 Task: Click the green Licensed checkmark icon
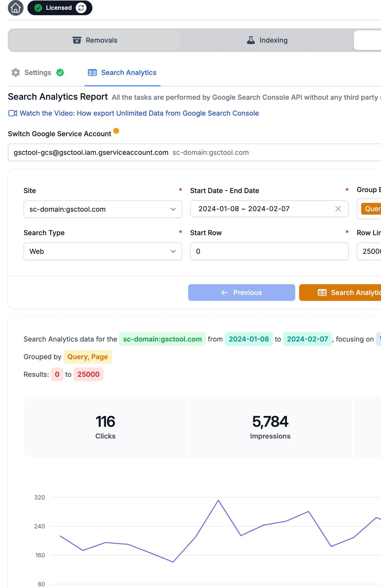[x=38, y=8]
